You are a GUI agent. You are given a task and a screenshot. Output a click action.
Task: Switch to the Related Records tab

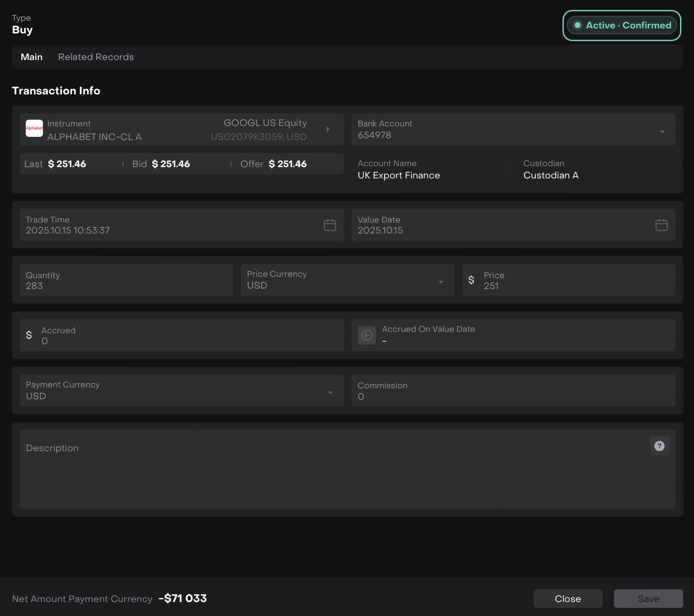click(x=96, y=57)
